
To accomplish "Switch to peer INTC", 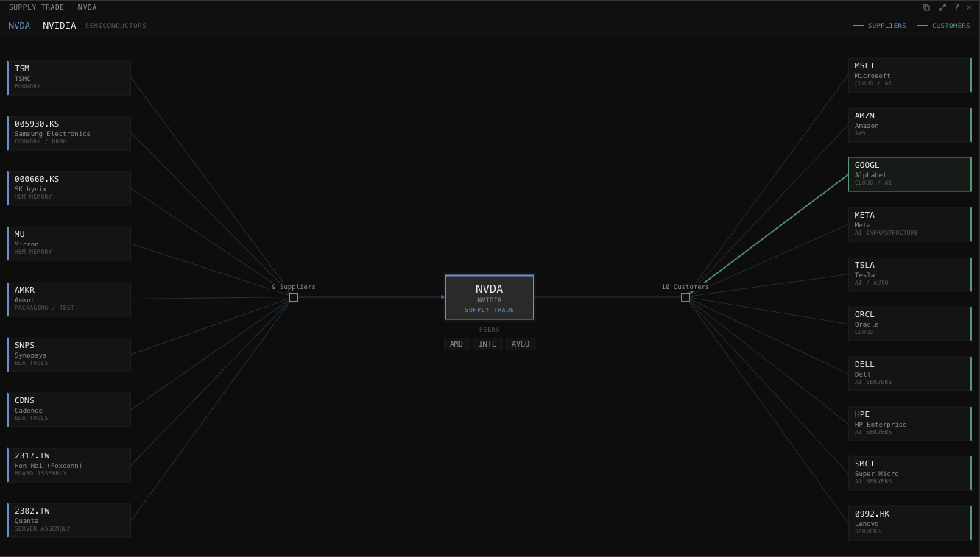I will click(x=487, y=344).
